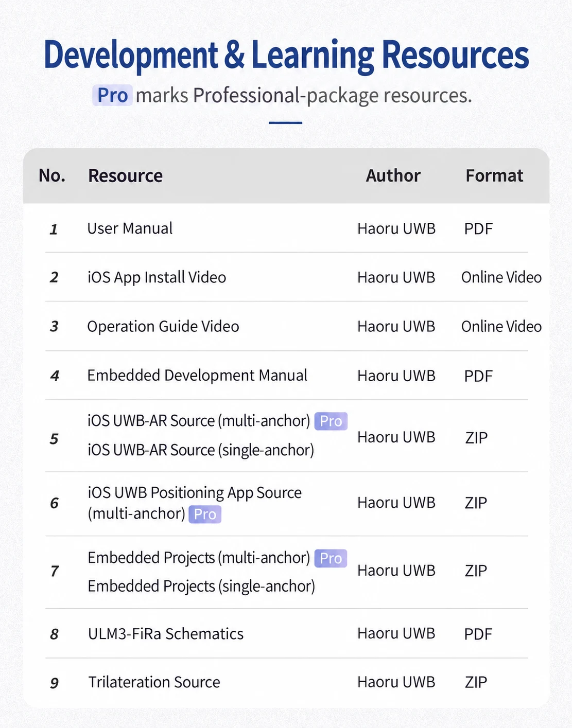
Task: Click PDF format of Embedded Development Manual
Action: pyautogui.click(x=478, y=376)
